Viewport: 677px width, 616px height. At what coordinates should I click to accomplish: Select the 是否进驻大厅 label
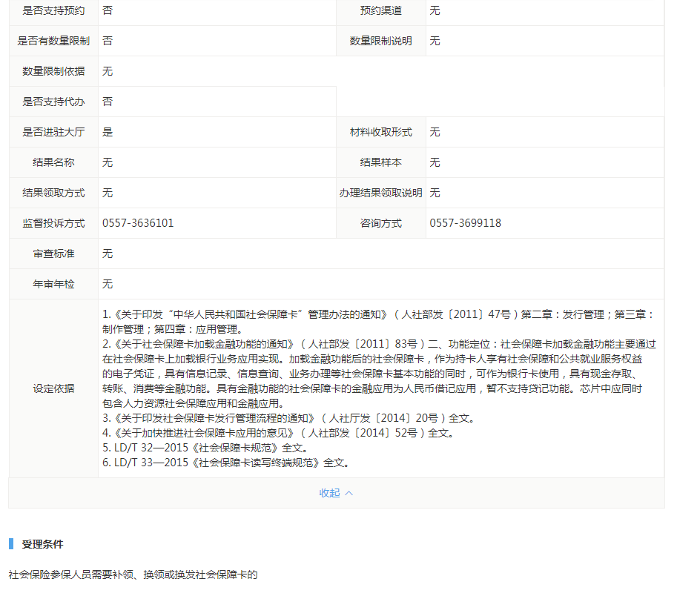tap(53, 132)
